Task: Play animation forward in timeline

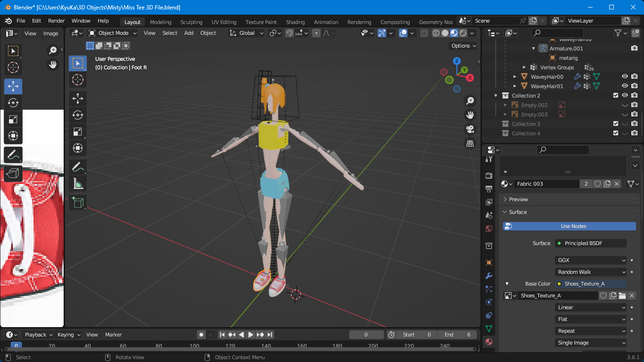Action: click(x=250, y=335)
